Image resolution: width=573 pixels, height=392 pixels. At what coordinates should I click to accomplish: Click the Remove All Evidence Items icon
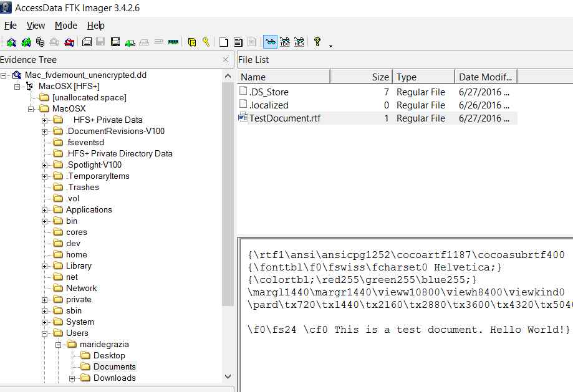[x=69, y=42]
